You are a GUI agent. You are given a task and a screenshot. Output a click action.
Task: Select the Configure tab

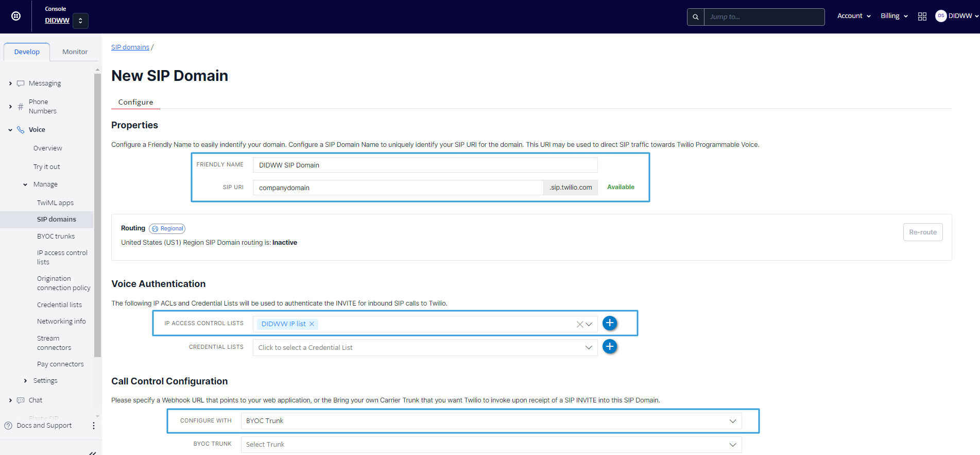pos(135,102)
